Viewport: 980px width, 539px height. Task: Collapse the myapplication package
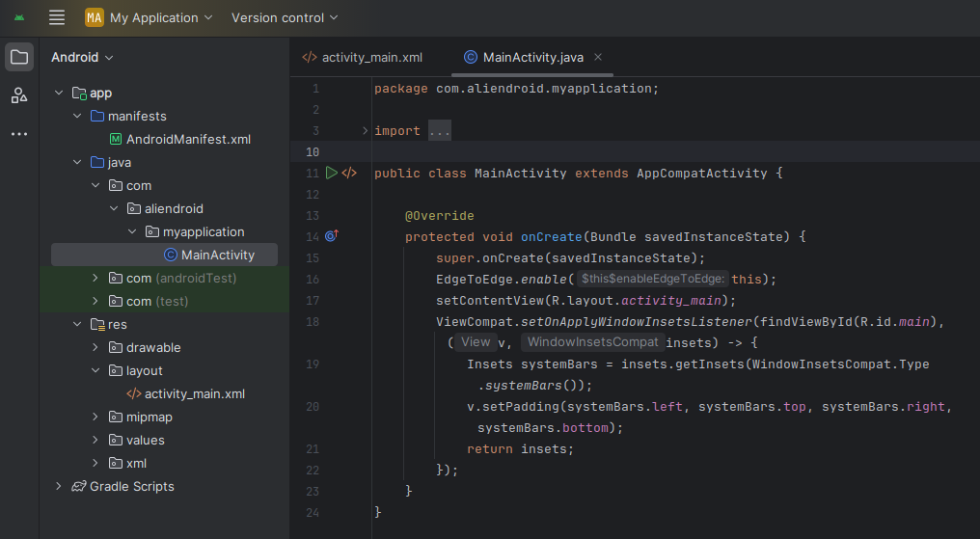pyautogui.click(x=132, y=231)
